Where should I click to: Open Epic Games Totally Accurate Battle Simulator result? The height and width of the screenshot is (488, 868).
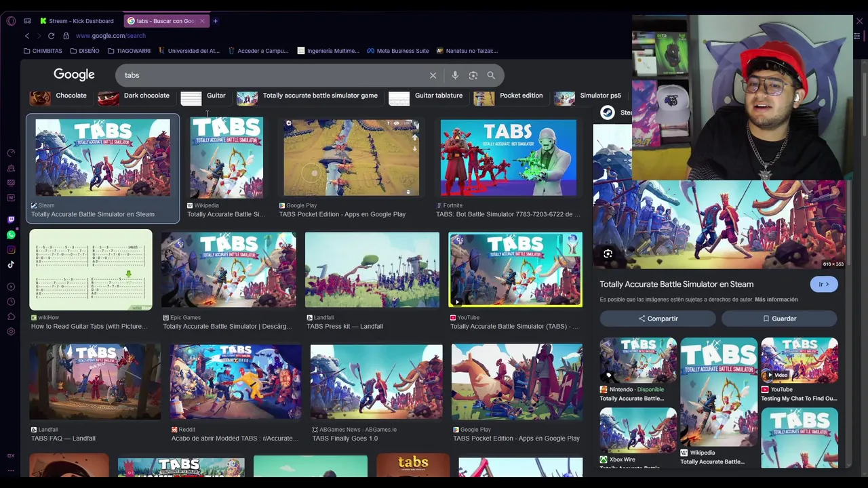click(x=229, y=281)
